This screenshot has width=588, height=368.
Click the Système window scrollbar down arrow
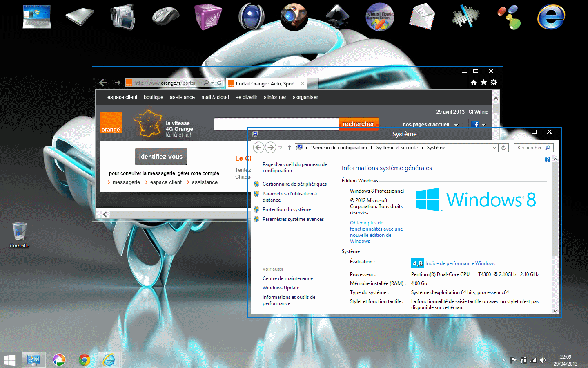(555, 311)
